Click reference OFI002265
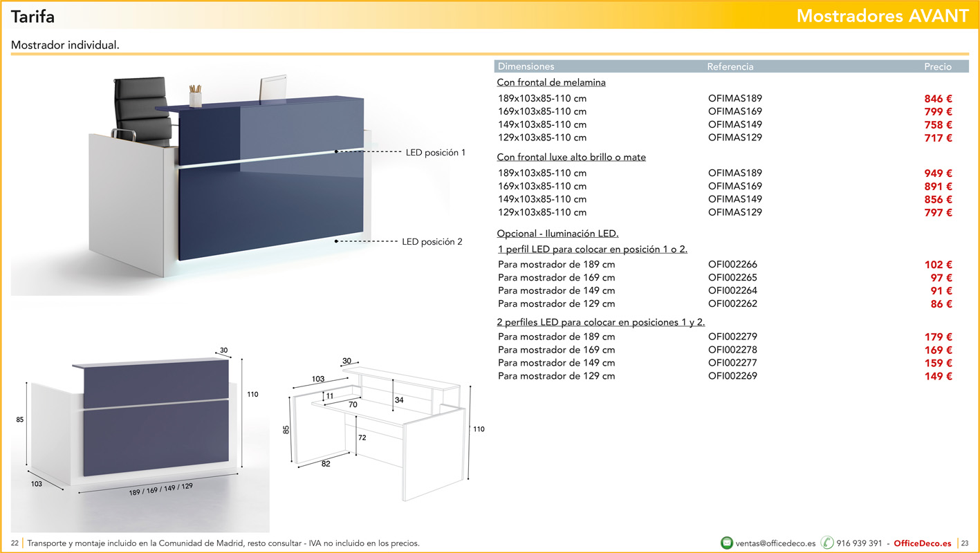The image size is (980, 553). click(732, 277)
